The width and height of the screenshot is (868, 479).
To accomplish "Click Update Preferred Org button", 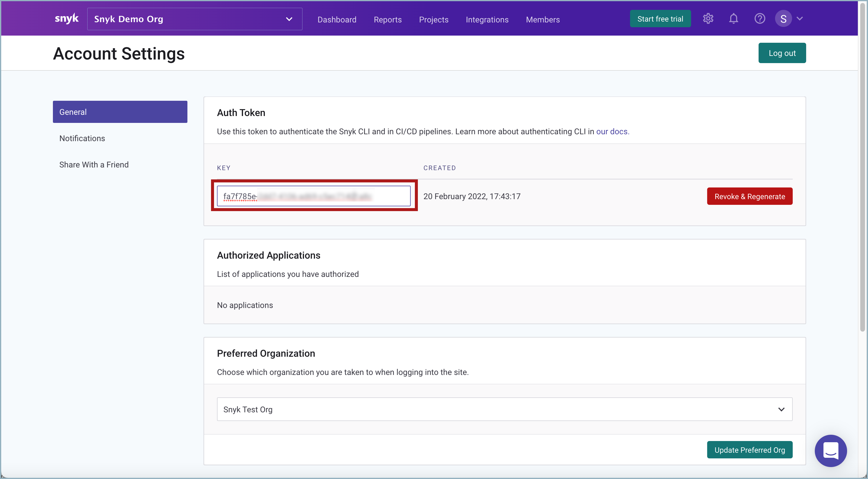I will [x=749, y=450].
